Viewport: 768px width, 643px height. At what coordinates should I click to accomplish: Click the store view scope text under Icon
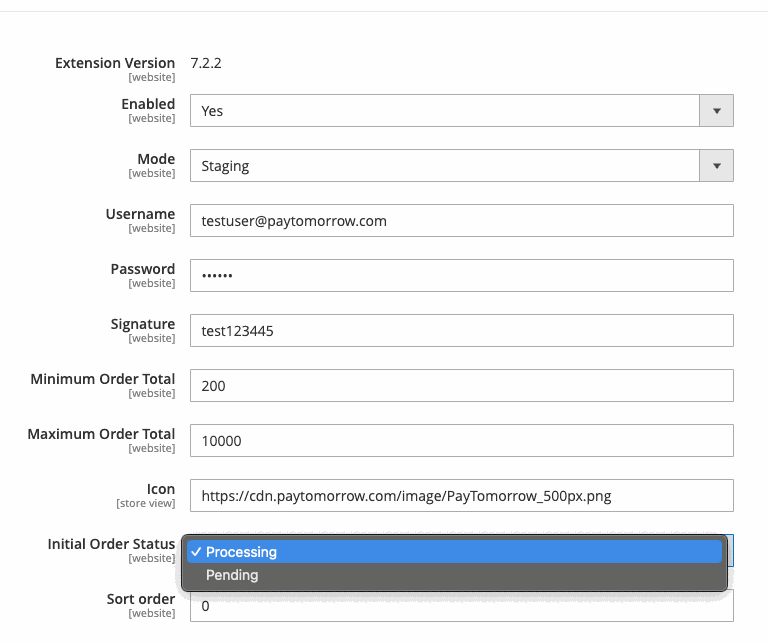pos(145,503)
